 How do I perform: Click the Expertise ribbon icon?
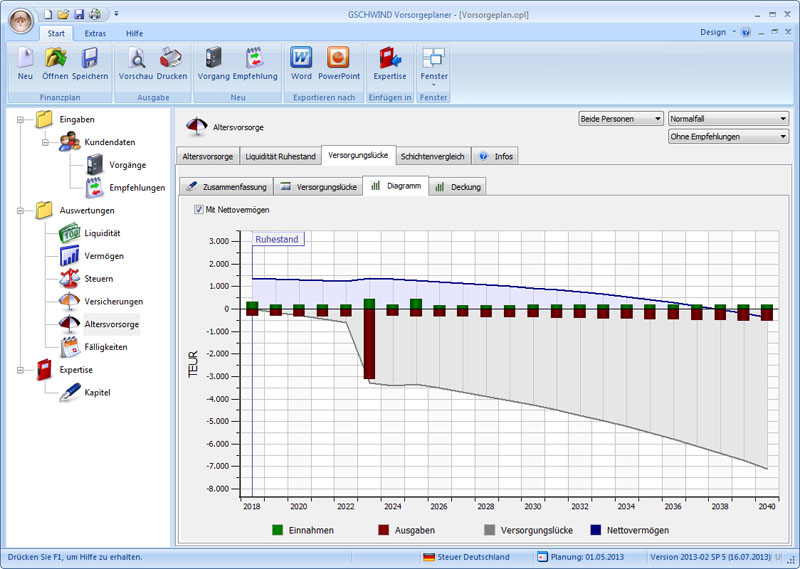click(x=389, y=61)
